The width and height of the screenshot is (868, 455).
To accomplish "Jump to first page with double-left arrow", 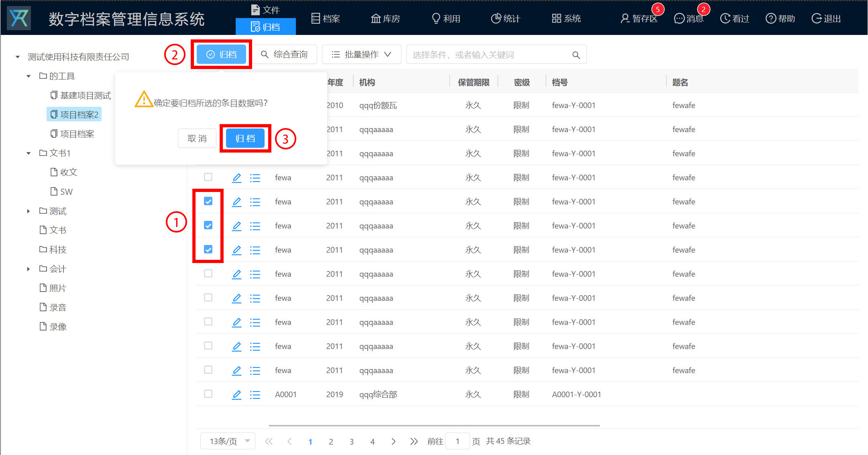I will point(269,441).
